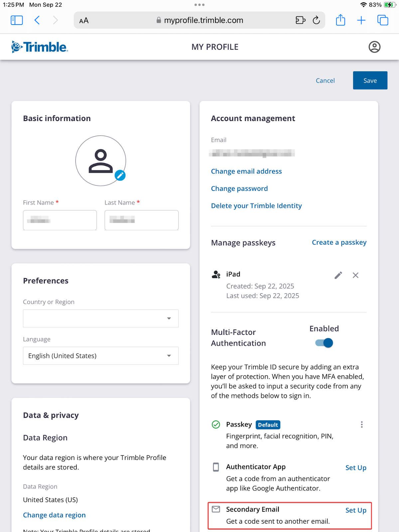Rename the iPad passkey using pencil icon
Image resolution: width=399 pixels, height=532 pixels.
(338, 275)
